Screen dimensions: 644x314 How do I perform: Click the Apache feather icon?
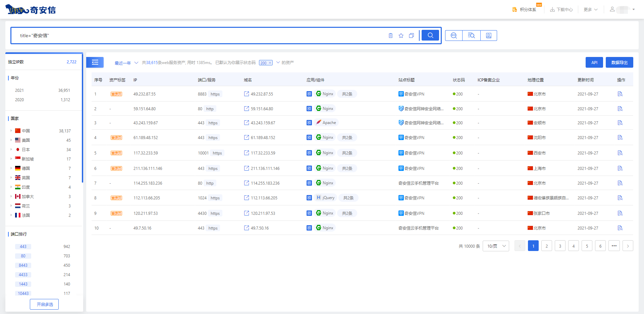[319, 122]
